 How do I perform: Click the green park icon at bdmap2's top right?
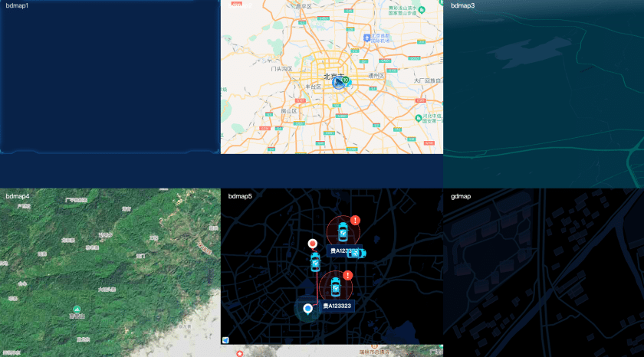(x=422, y=10)
